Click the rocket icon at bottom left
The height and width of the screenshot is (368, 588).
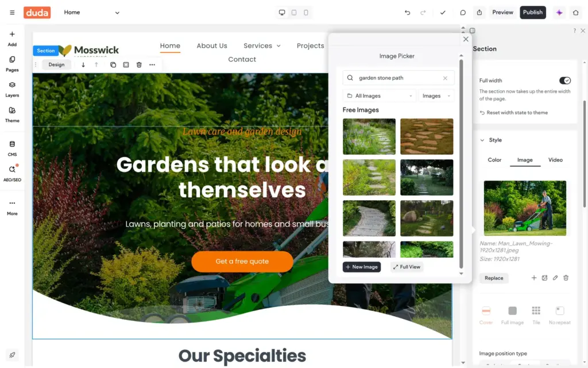pyautogui.click(x=12, y=355)
